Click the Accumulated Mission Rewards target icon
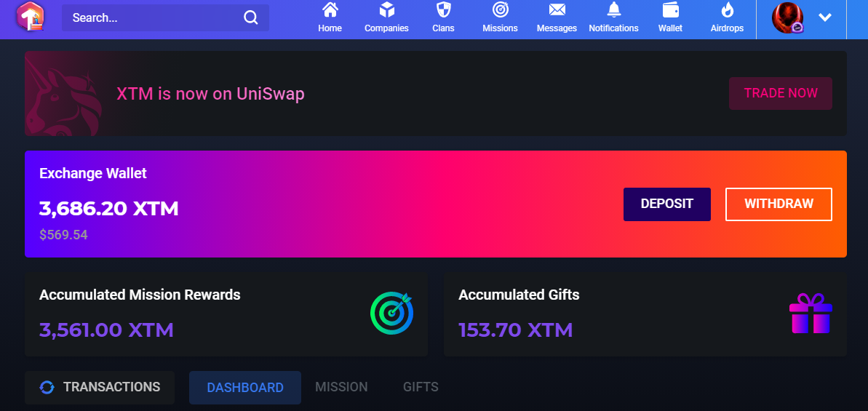Image resolution: width=868 pixels, height=411 pixels. pyautogui.click(x=392, y=314)
